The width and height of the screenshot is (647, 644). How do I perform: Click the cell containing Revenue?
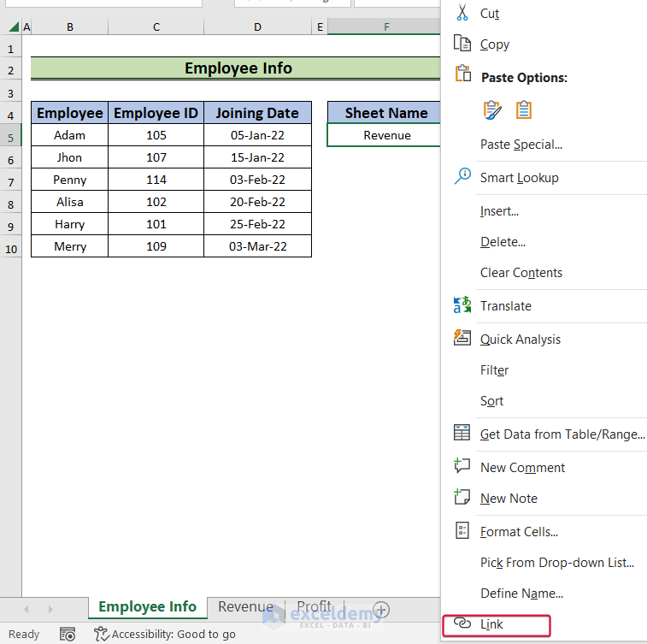pyautogui.click(x=384, y=135)
